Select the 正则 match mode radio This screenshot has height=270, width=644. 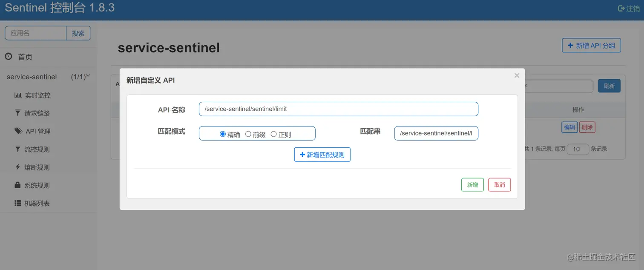coord(273,134)
